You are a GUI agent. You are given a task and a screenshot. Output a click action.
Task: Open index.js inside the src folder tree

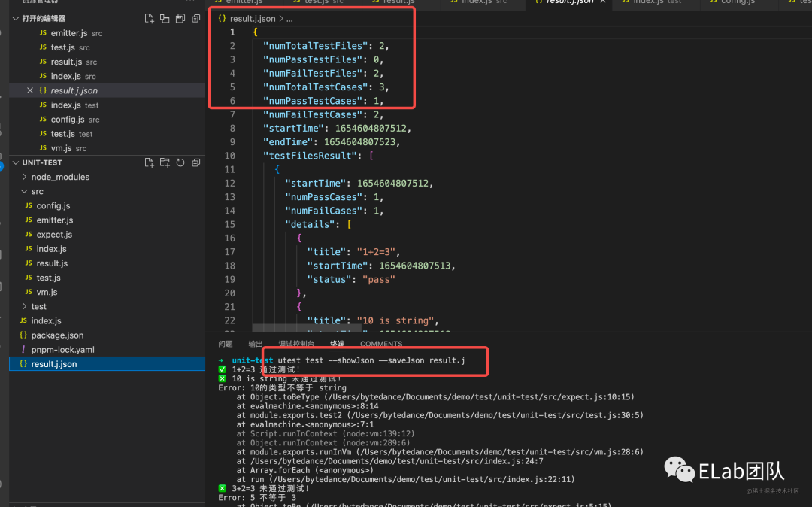point(108,249)
